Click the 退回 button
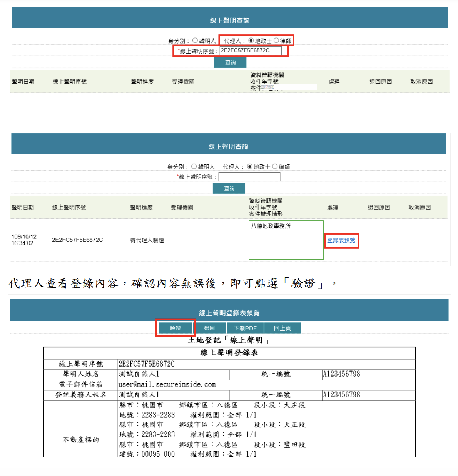This screenshot has height=476, width=458. tap(209, 328)
